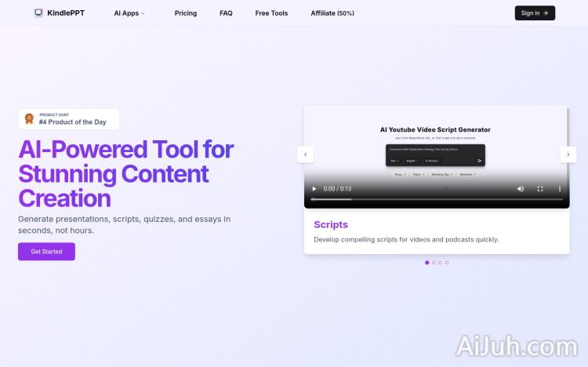Open the FAQ navigation item

point(226,13)
